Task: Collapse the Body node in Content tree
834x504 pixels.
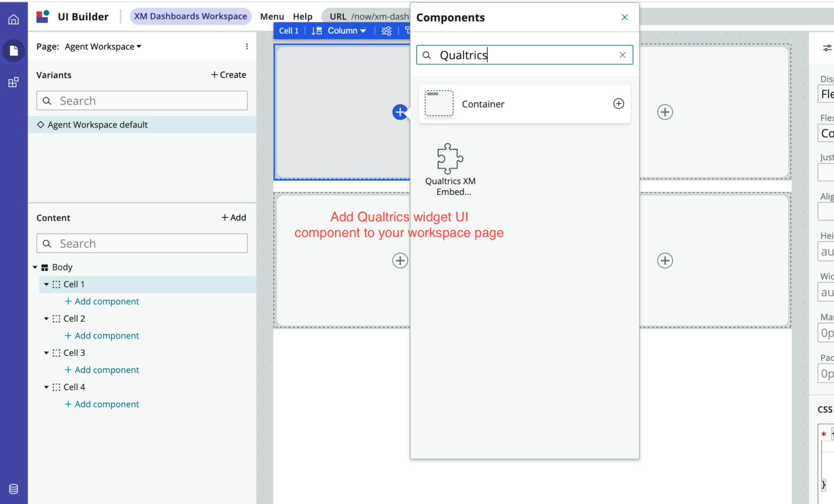Action: tap(35, 267)
